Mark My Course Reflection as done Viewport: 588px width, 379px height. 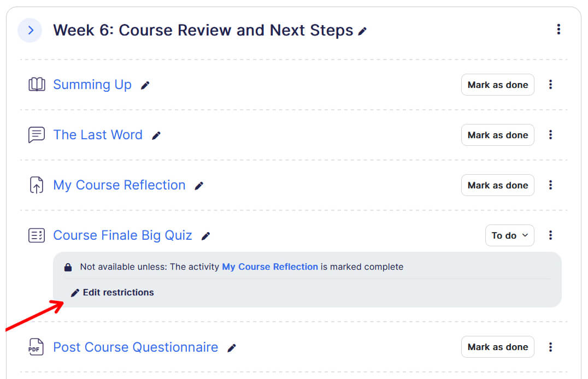click(x=497, y=185)
